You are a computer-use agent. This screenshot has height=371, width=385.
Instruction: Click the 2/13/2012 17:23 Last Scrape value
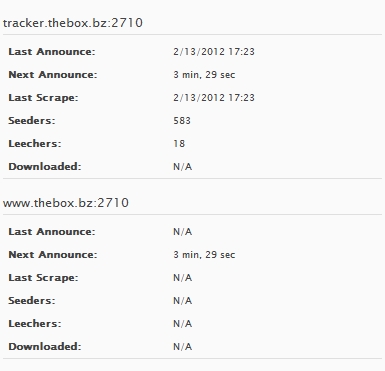tap(214, 98)
